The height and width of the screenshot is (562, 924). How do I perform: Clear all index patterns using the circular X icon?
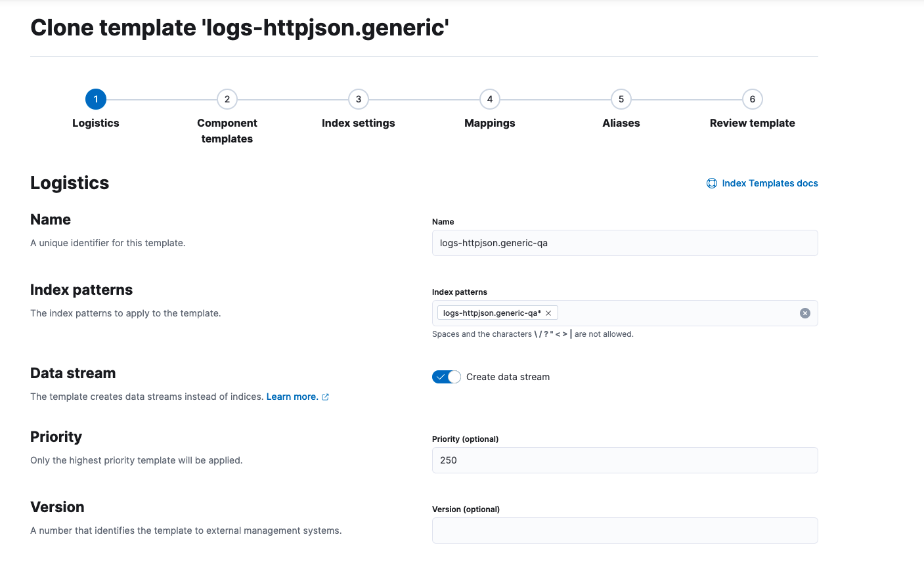(x=804, y=313)
